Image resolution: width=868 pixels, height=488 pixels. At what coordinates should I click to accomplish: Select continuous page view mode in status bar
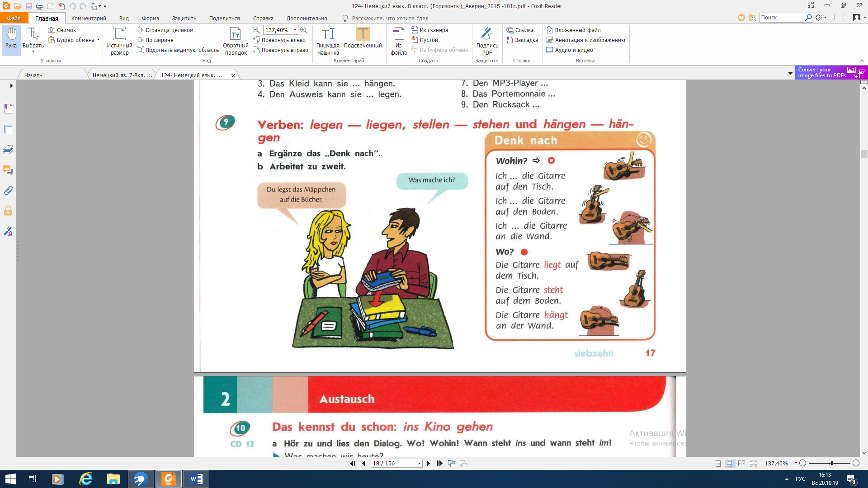(729, 463)
